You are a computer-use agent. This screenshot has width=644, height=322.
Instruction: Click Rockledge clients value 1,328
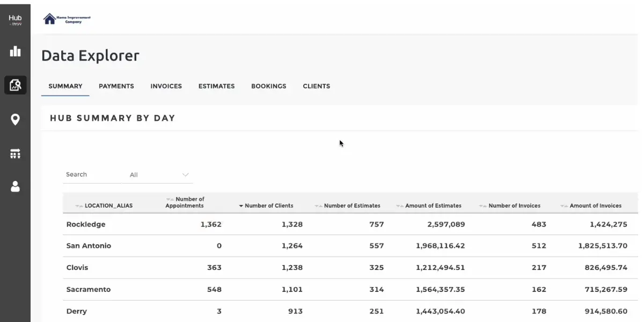[x=292, y=224]
